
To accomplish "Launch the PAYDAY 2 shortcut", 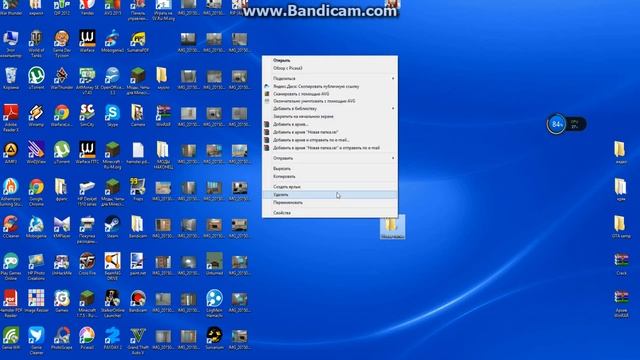I will (x=112, y=338).
